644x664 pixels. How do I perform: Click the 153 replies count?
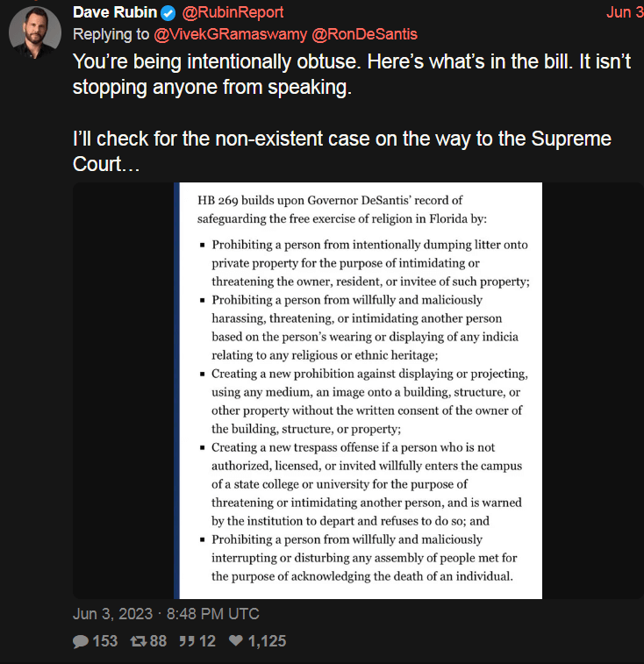(x=105, y=641)
